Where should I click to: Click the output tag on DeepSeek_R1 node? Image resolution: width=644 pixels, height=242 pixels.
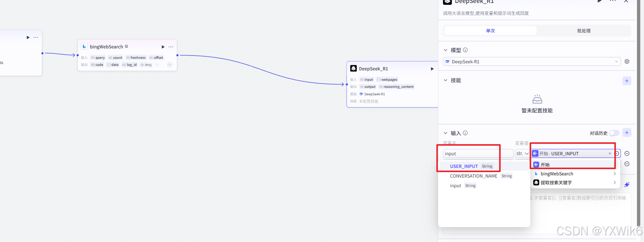click(368, 87)
